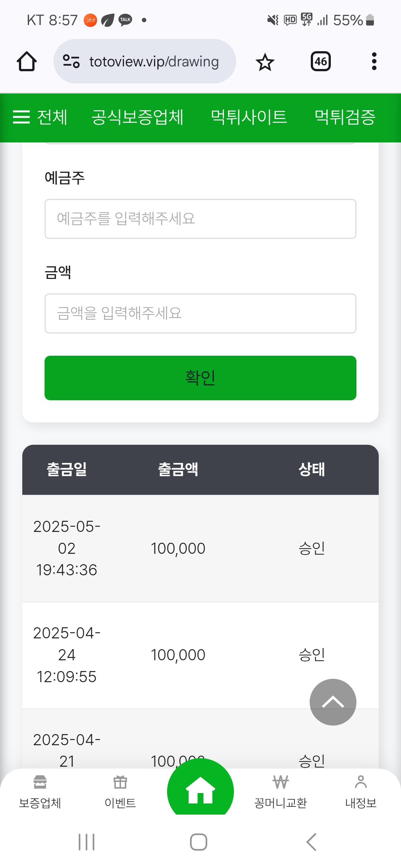Focus the 예금주 input field
The height and width of the screenshot is (868, 401).
(x=200, y=219)
